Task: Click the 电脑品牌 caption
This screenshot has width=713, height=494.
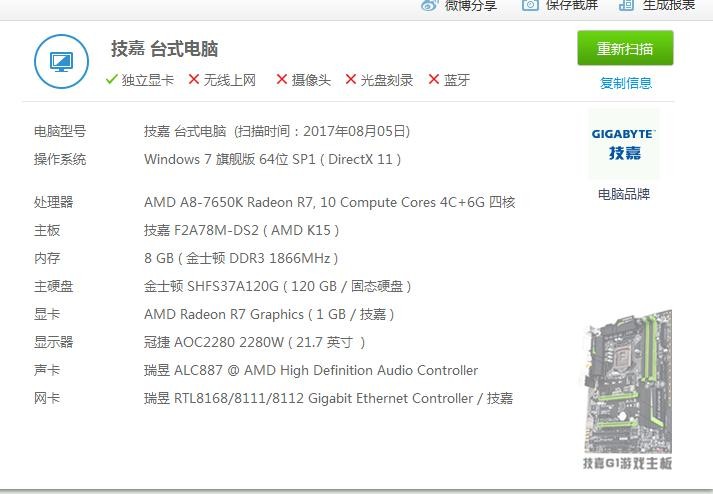Action: tap(624, 194)
